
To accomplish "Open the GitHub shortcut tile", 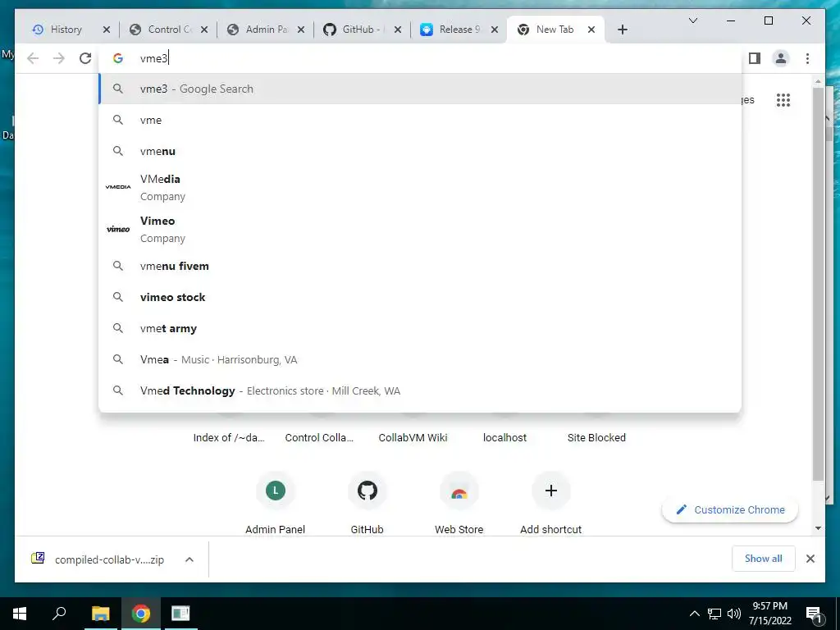I will (x=367, y=503).
